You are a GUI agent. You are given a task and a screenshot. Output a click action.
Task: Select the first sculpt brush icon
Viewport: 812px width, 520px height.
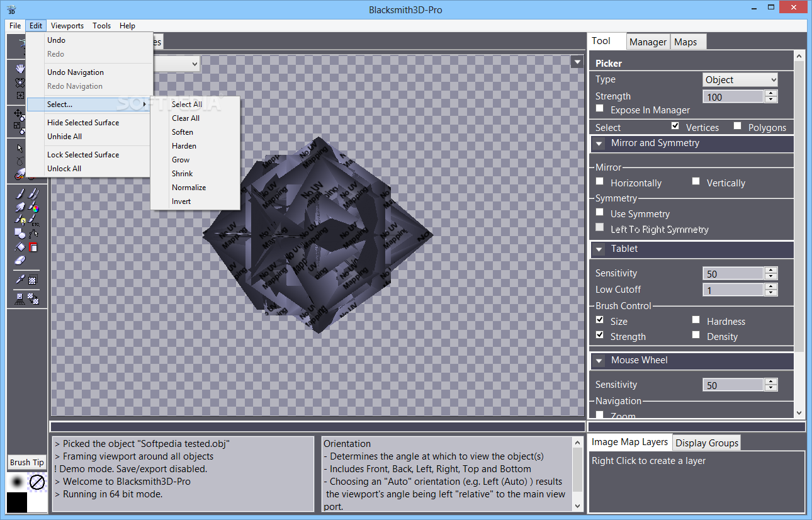(20, 193)
